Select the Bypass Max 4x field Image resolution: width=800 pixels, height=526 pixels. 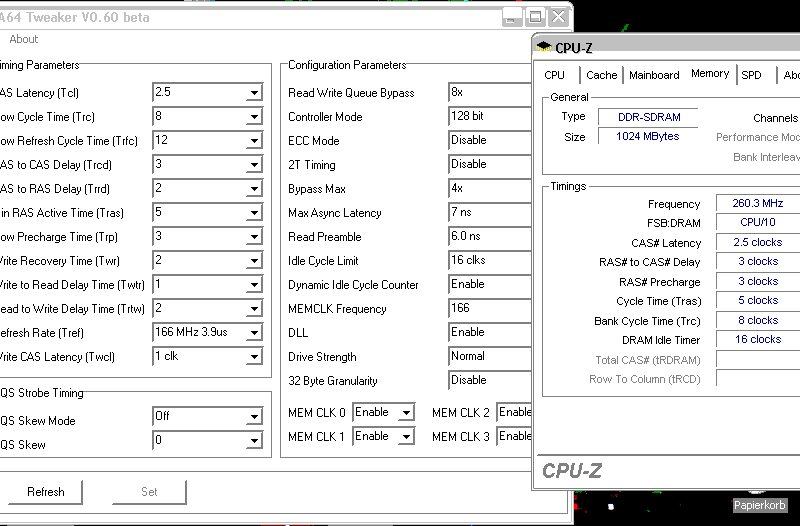(x=490, y=188)
